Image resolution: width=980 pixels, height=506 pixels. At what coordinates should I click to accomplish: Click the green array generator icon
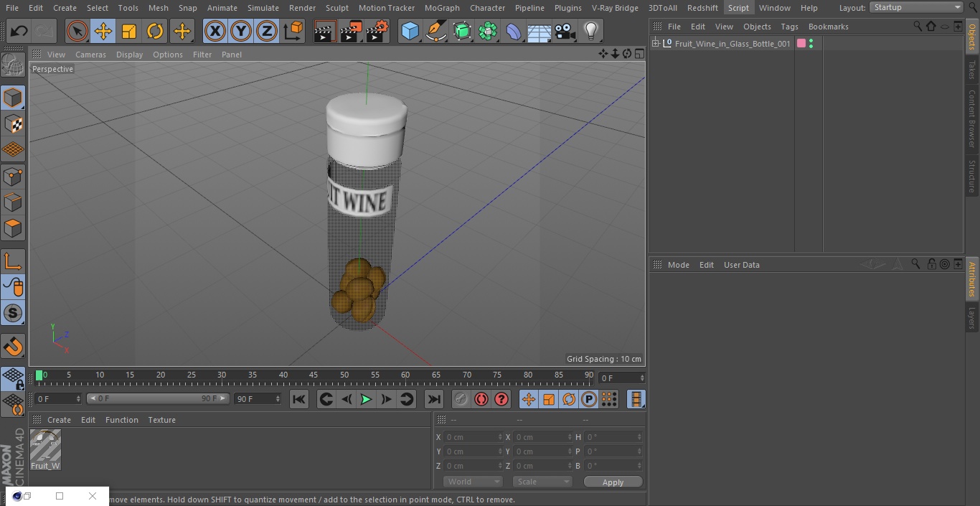488,31
